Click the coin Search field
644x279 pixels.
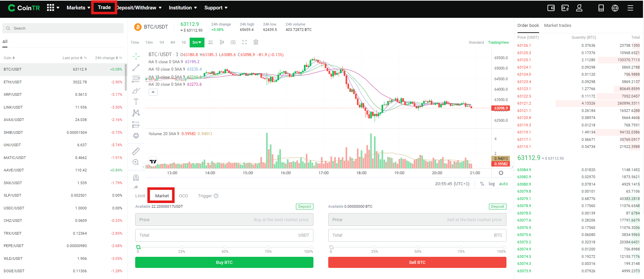[x=63, y=28]
